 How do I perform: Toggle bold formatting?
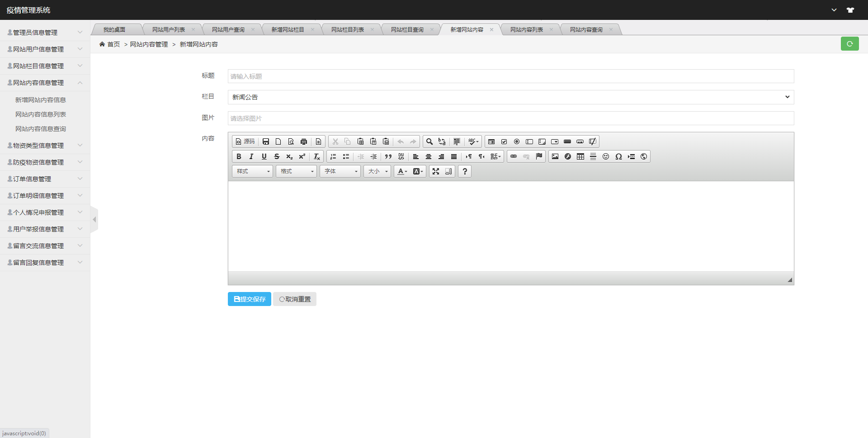click(x=239, y=156)
